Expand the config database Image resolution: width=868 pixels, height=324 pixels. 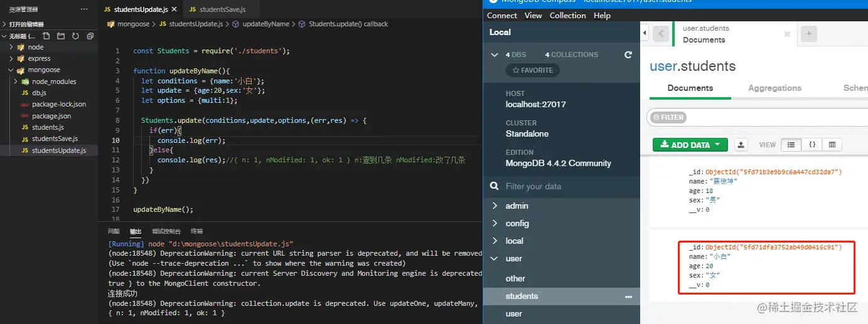[x=495, y=223]
